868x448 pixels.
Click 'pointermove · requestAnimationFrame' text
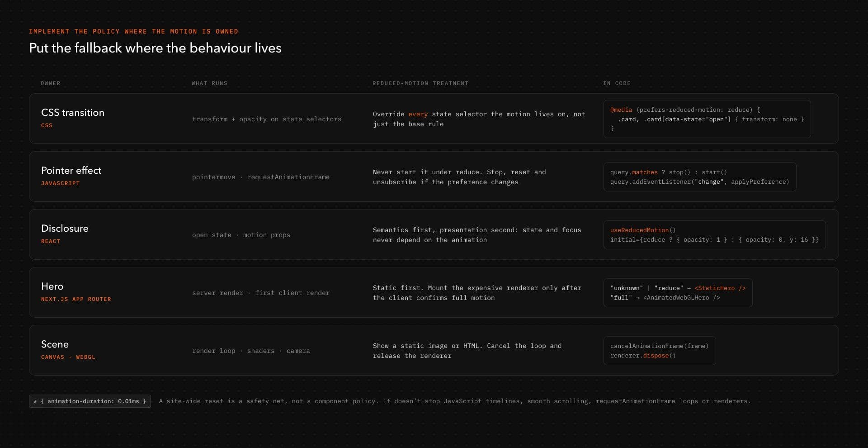tap(261, 177)
